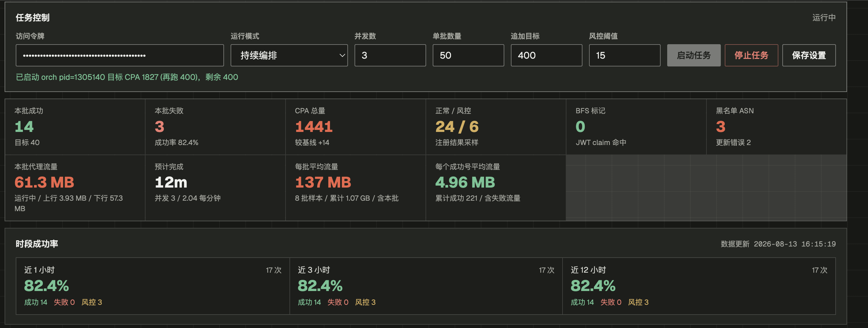This screenshot has width=868, height=328.
Task: Click the JWT claim 命中 caption
Action: click(601, 143)
